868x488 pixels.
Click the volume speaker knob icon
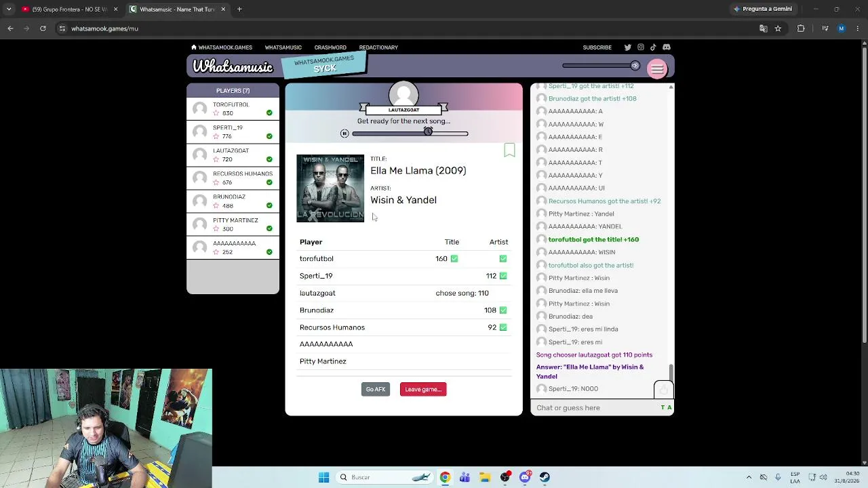[x=635, y=66]
